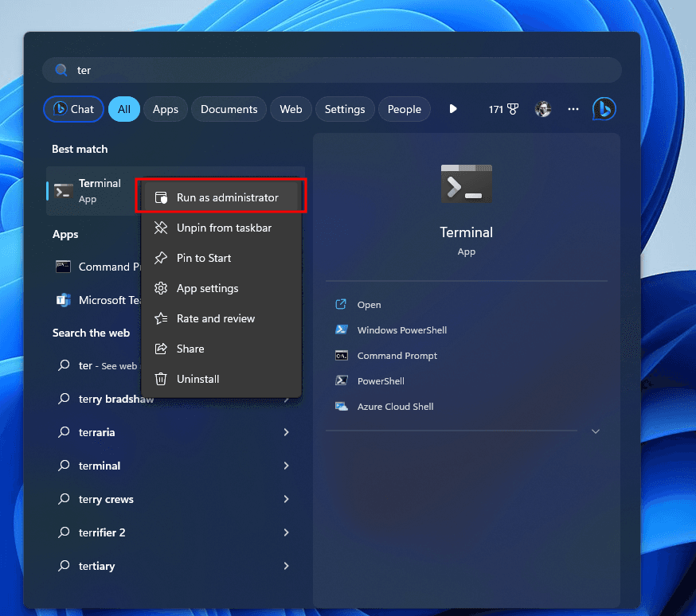Open the Command Prompt app result
The width and height of the screenshot is (696, 616).
click(97, 267)
